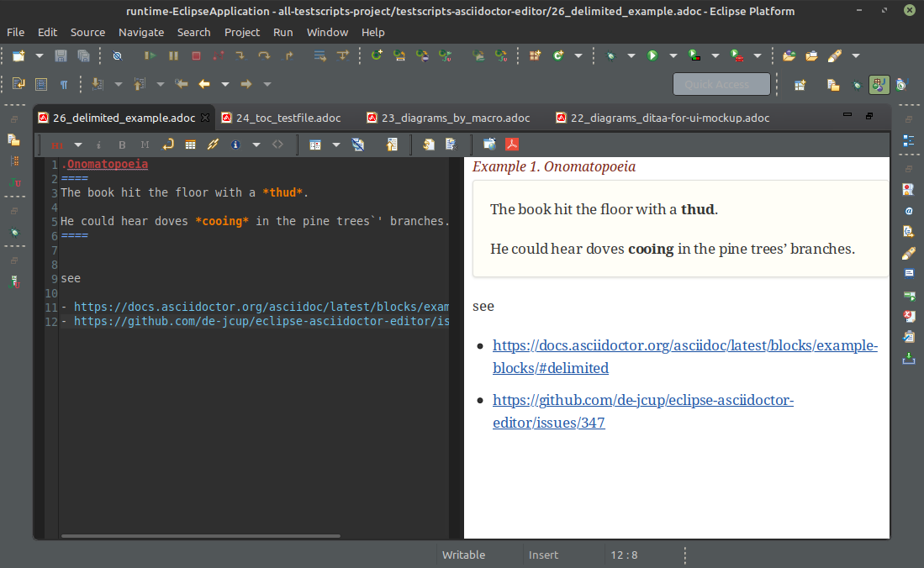Click the Open Perspective icon
924x568 pixels.
coord(800,85)
